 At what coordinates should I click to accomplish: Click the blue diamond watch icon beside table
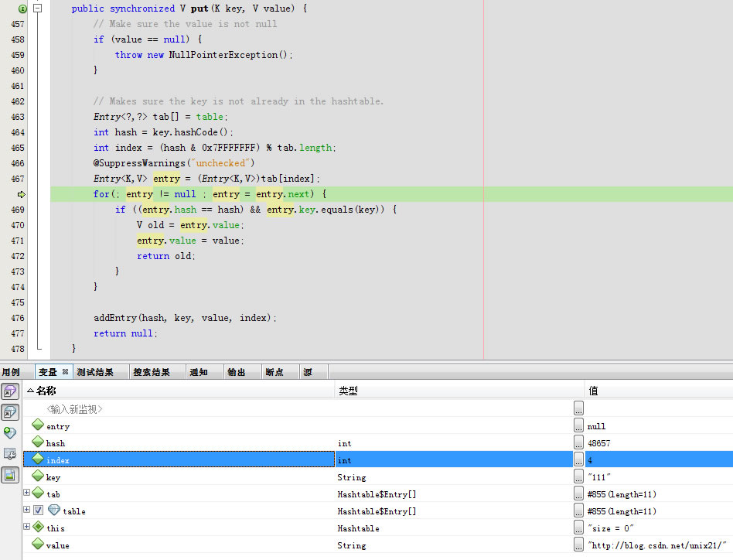(x=54, y=510)
